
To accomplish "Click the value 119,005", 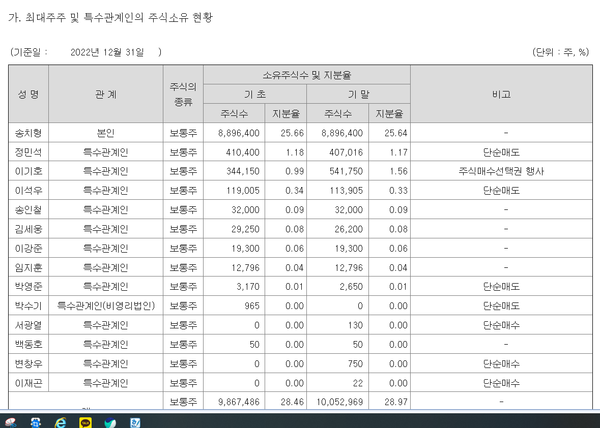I will click(243, 190).
